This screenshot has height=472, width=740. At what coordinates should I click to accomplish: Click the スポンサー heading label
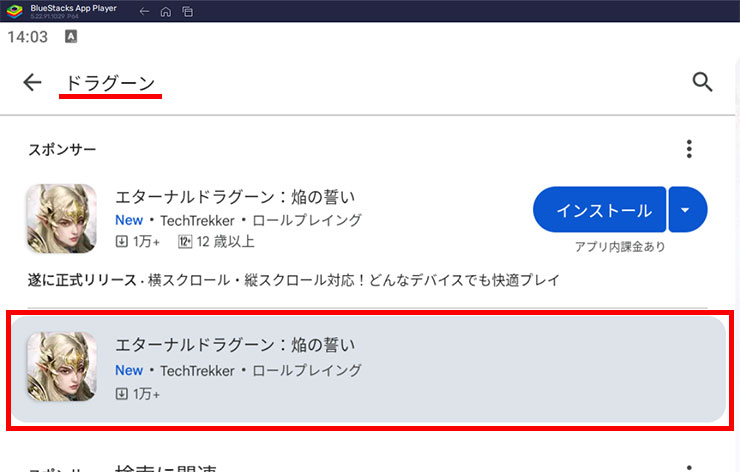(62, 150)
